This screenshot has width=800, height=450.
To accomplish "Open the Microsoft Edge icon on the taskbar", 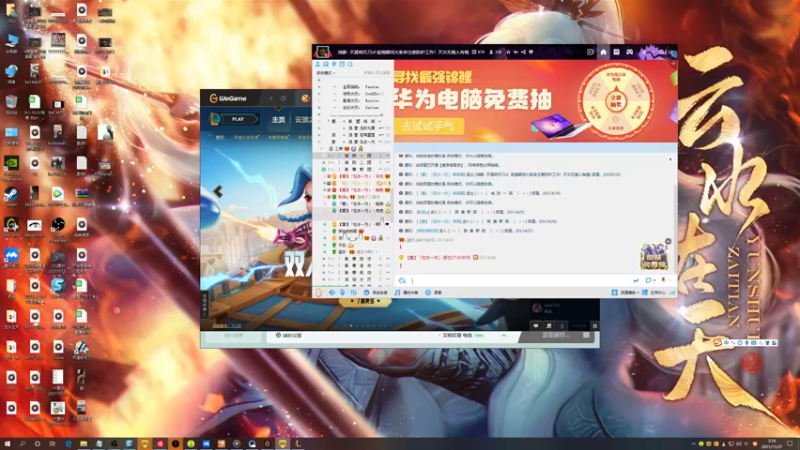I will coord(68,444).
